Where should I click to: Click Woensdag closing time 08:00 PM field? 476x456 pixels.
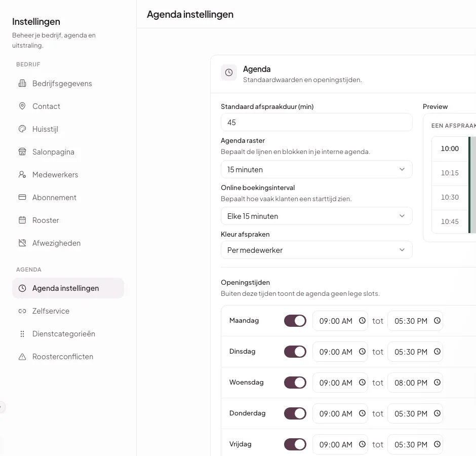tap(415, 383)
